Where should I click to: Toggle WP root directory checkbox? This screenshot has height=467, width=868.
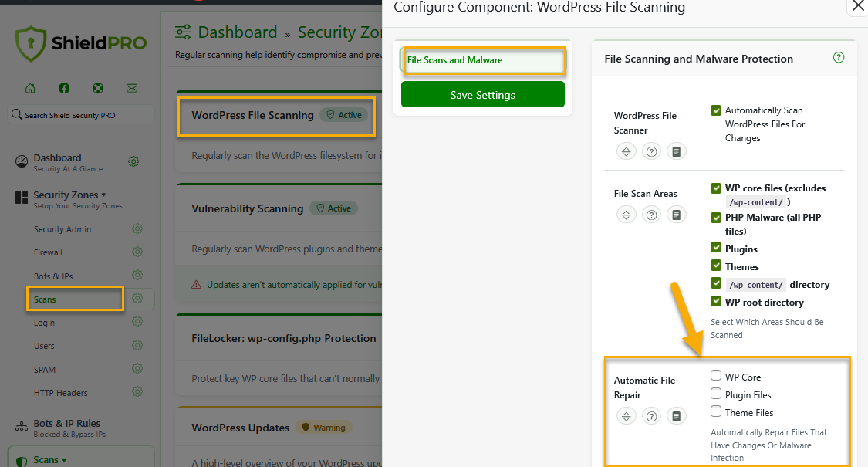716,301
